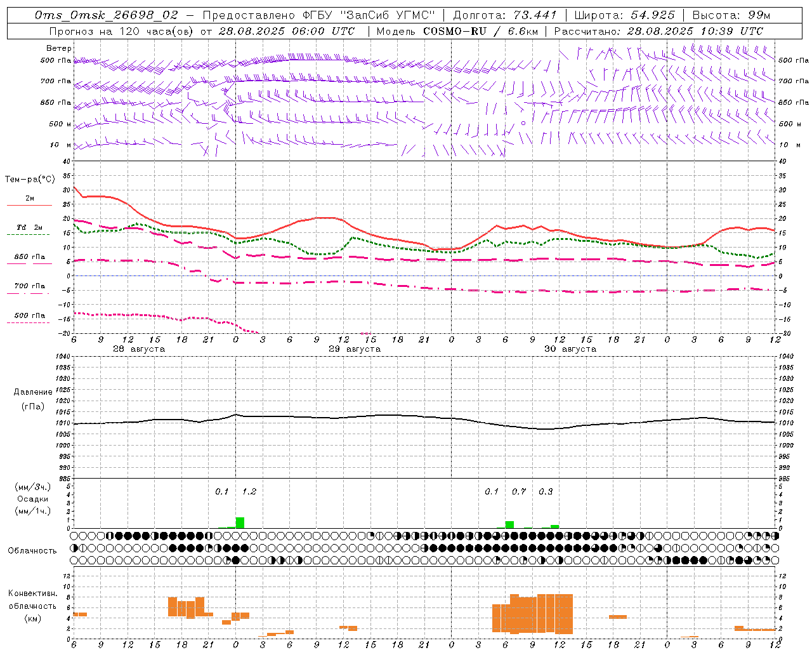The height and width of the screenshot is (650, 812).
Task: Click the (мм/1ч.) units label
Action: [33, 511]
